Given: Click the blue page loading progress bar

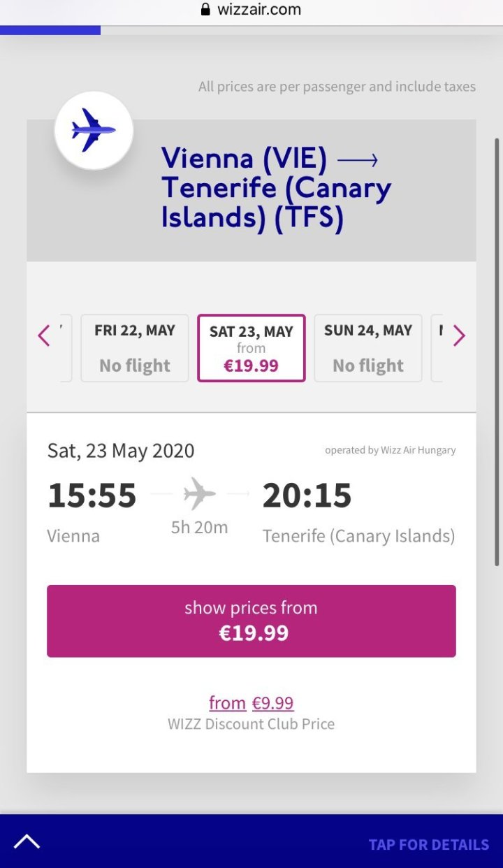Looking at the screenshot, I should [50, 30].
